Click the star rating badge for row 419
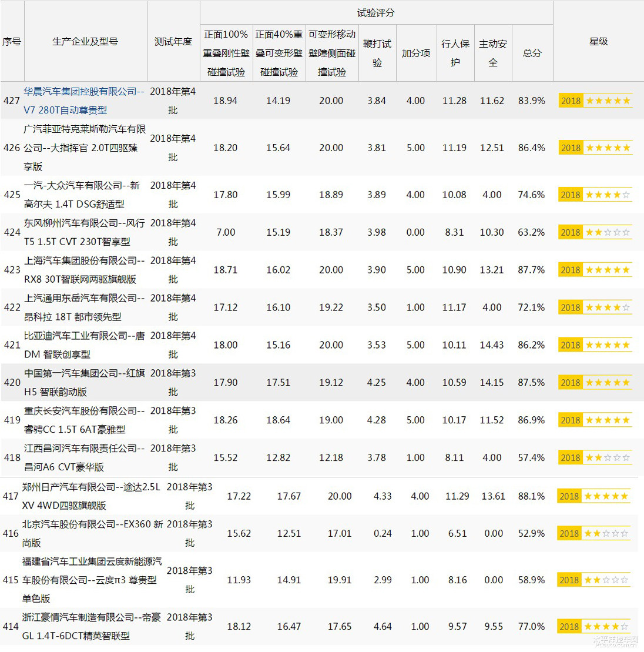This screenshot has height=652, width=644. (x=595, y=420)
